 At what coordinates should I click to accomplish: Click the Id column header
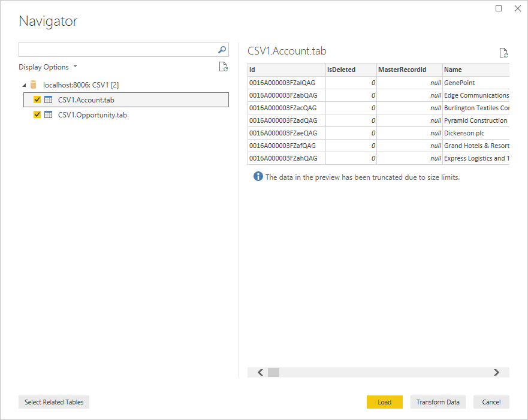pyautogui.click(x=286, y=70)
